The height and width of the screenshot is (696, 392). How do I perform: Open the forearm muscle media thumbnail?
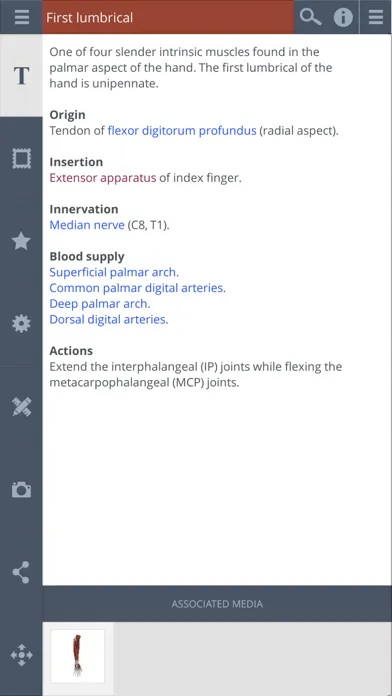click(x=78, y=656)
